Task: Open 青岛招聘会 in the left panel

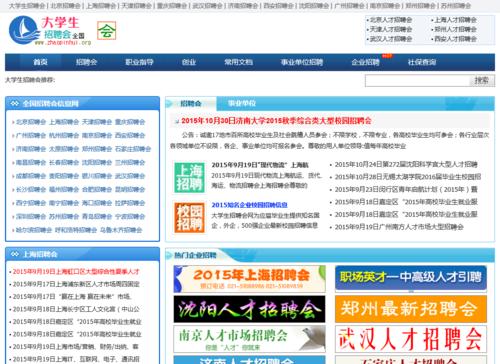Action: 97,216
